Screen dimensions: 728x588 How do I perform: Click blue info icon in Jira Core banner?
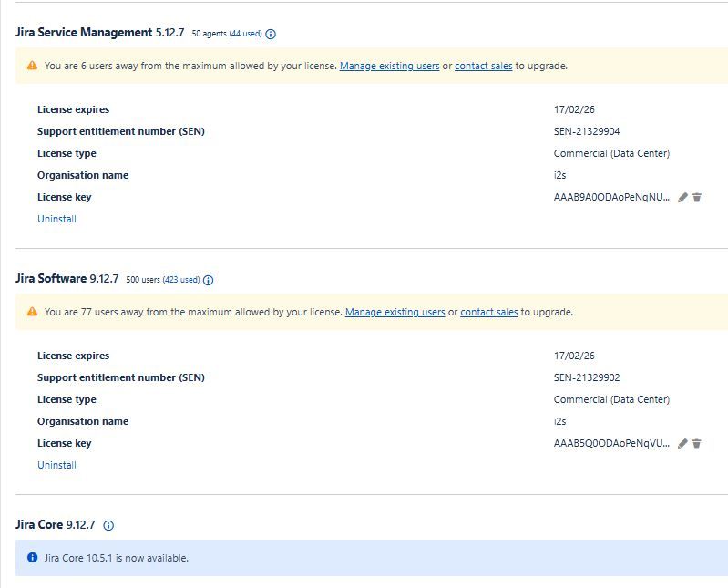(x=32, y=557)
